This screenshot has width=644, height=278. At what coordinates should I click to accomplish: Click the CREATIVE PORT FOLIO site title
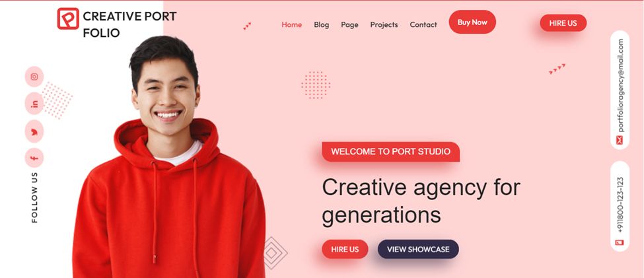pyautogui.click(x=129, y=24)
